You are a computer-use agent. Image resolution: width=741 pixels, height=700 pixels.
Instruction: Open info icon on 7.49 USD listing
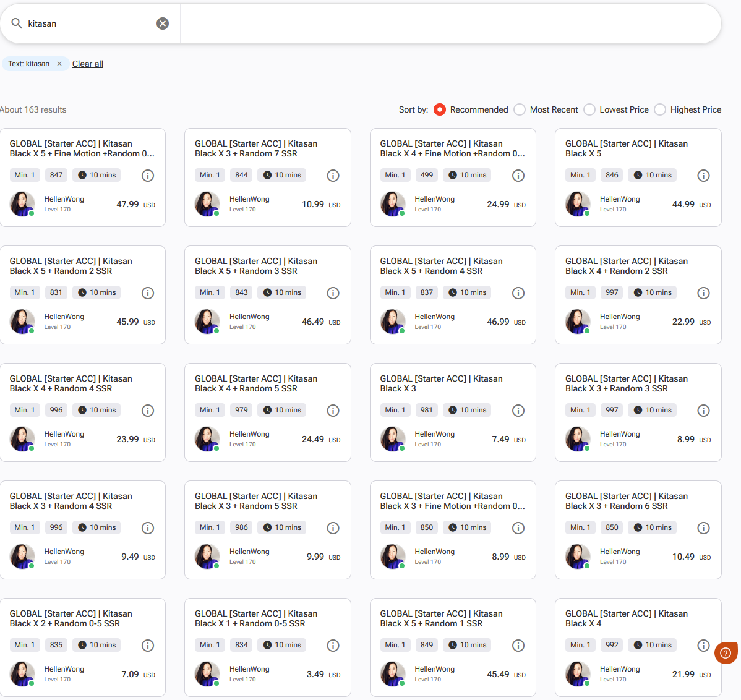[x=518, y=411]
